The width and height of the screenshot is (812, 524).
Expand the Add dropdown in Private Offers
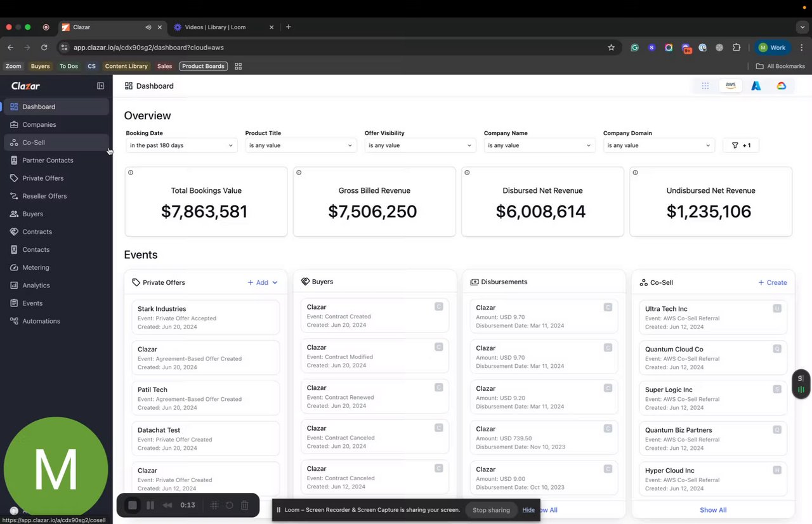(x=263, y=282)
